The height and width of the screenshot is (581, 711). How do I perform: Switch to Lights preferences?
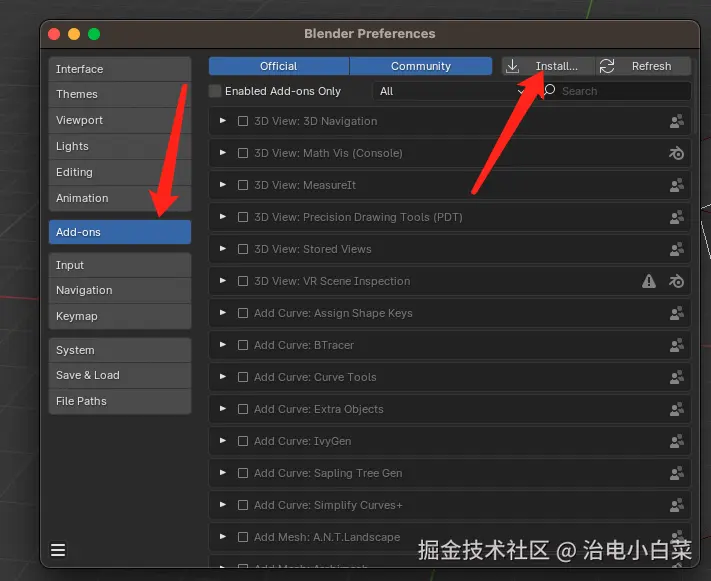click(120, 146)
